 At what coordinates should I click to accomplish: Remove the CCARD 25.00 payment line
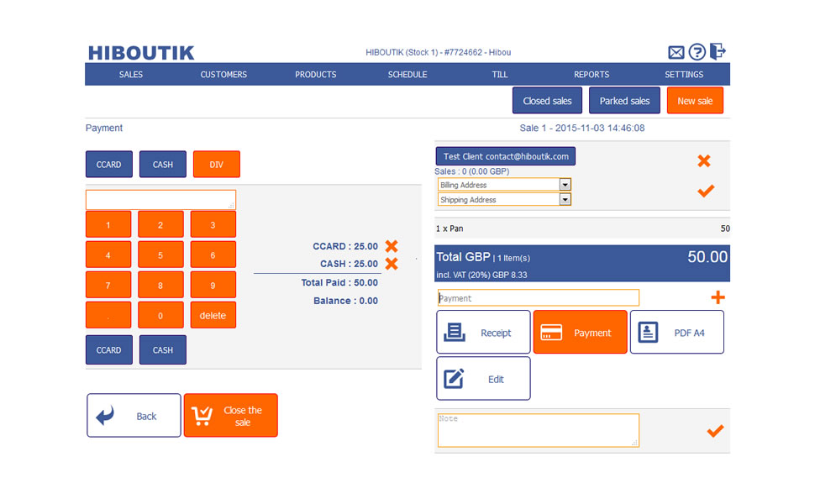coord(391,246)
